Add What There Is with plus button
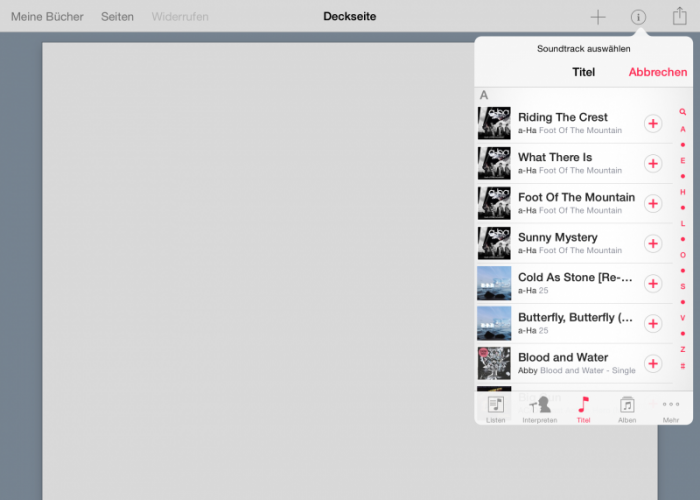The height and width of the screenshot is (500, 700). click(x=652, y=163)
